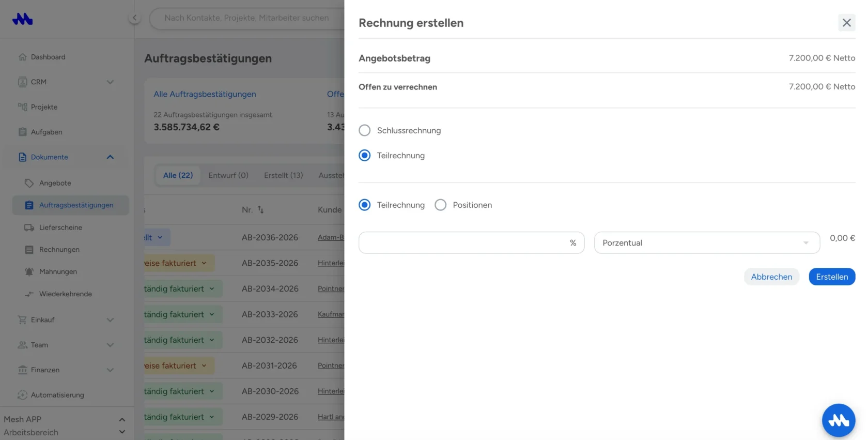Sort the table by the Nr. column arrows
The width and height of the screenshot is (868, 440).
tap(260, 209)
